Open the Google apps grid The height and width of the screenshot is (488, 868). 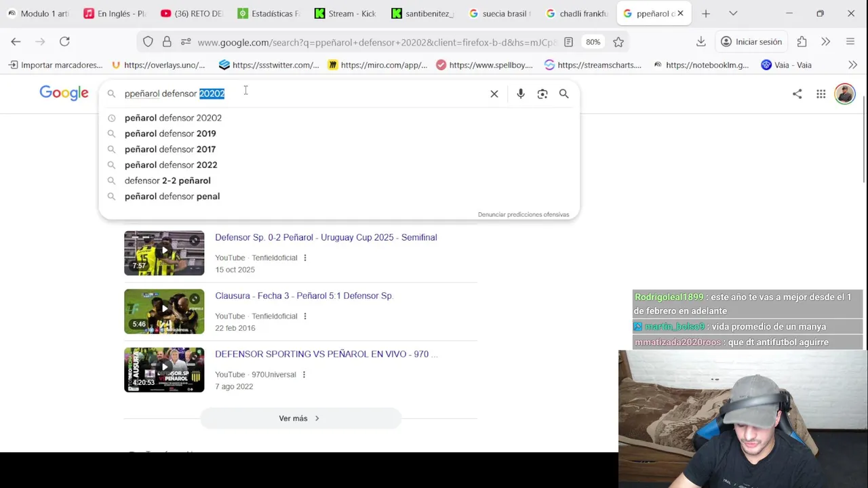click(821, 94)
